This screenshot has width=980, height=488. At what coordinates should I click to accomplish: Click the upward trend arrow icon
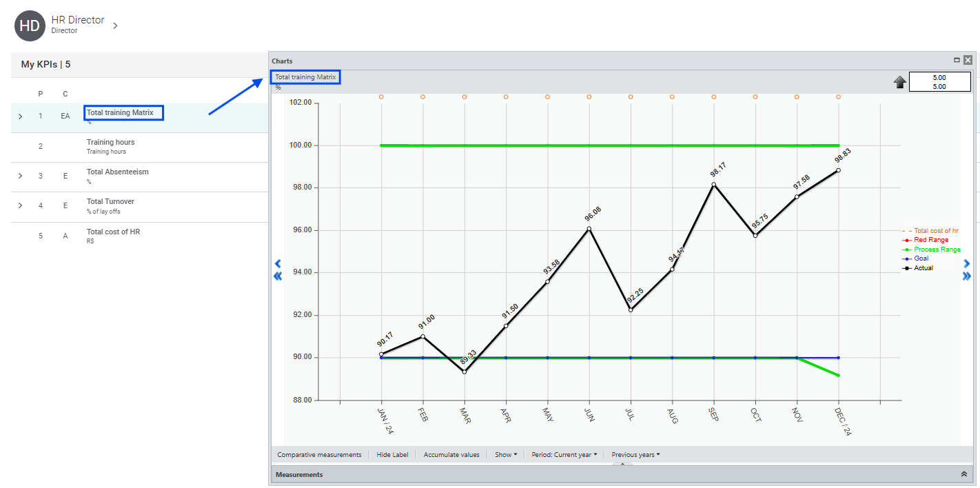click(899, 83)
